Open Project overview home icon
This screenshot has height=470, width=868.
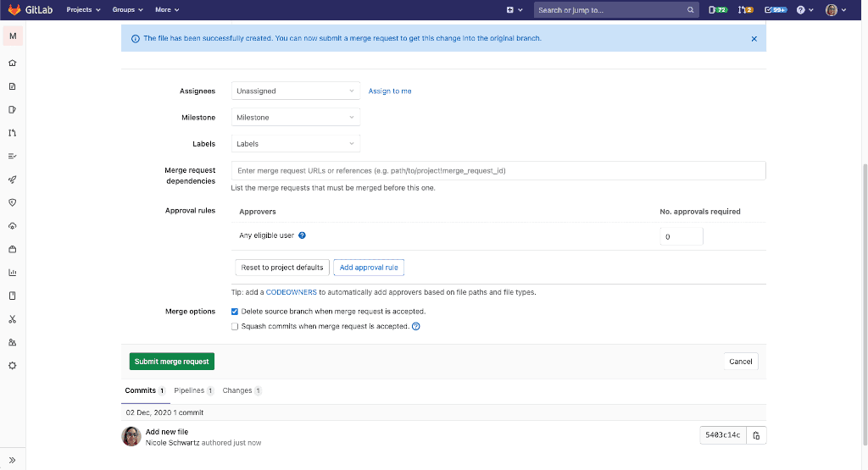pyautogui.click(x=12, y=63)
